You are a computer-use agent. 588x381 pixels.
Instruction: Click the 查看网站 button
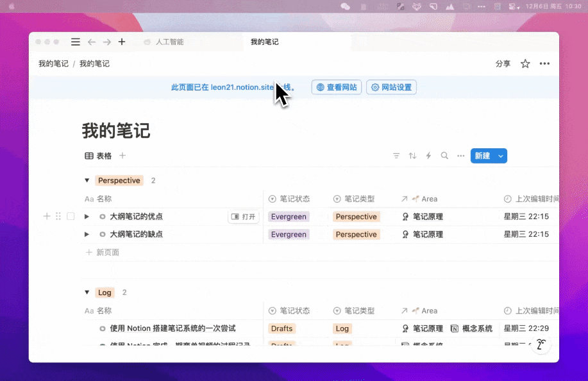[x=336, y=87]
